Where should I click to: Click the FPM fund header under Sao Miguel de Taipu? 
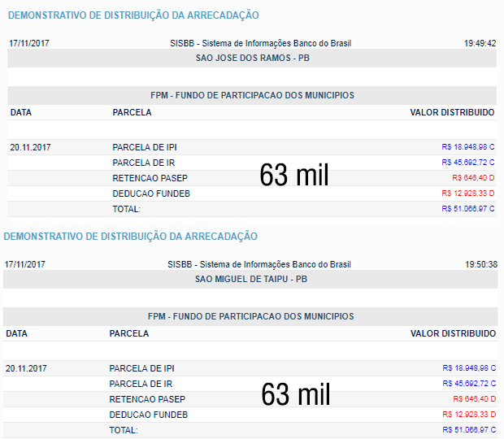(250, 316)
